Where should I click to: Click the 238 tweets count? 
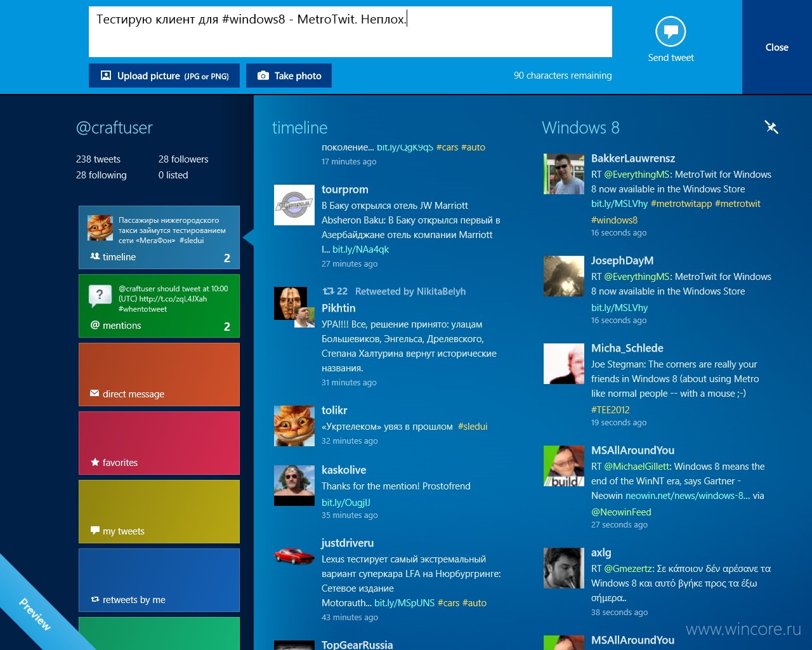click(98, 159)
